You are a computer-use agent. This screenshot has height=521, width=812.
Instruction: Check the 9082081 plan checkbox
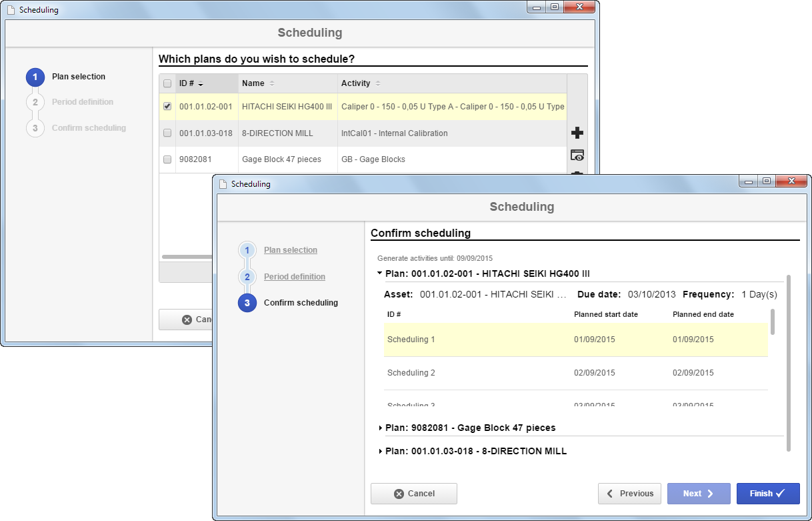coord(167,159)
